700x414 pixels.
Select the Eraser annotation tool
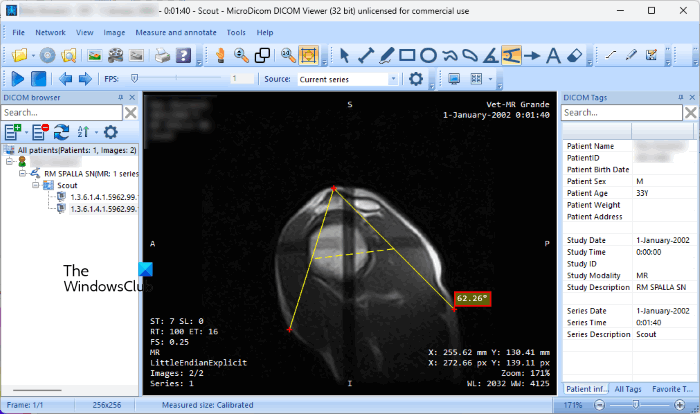pos(575,55)
